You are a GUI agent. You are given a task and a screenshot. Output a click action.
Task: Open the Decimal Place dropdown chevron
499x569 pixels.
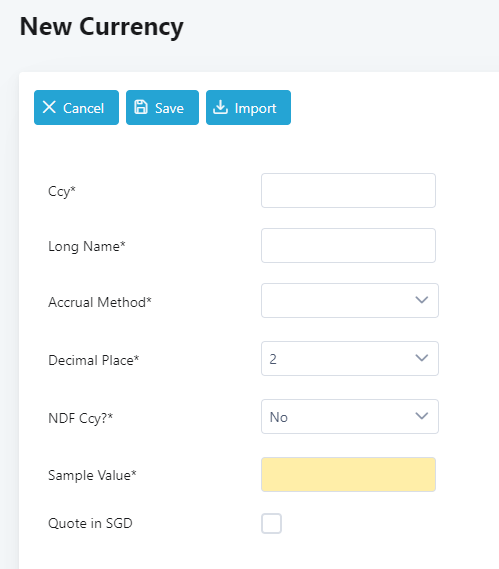click(x=421, y=358)
